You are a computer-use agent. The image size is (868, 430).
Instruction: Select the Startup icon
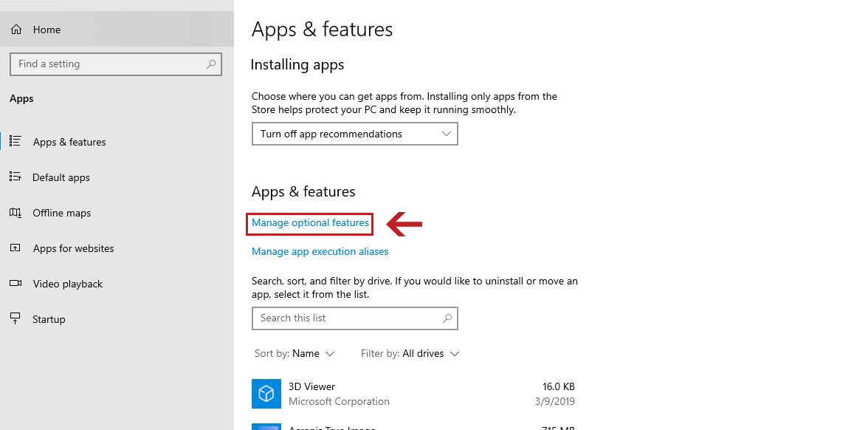[15, 318]
